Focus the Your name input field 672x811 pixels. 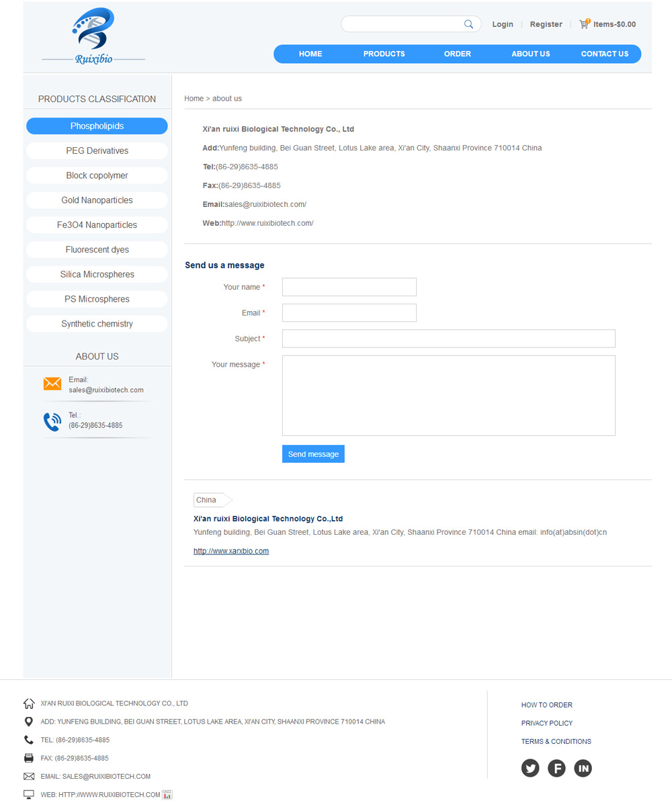[x=349, y=287]
